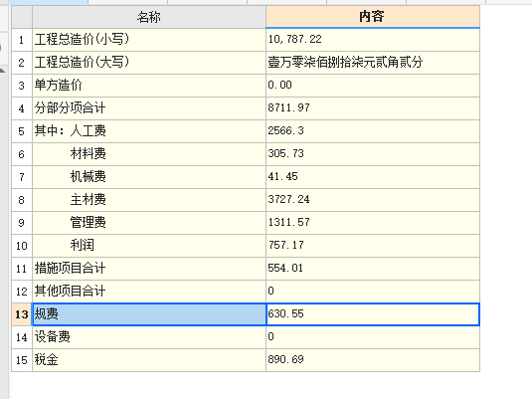Select the 材料费 name cell
The image size is (532, 399).
tap(149, 154)
